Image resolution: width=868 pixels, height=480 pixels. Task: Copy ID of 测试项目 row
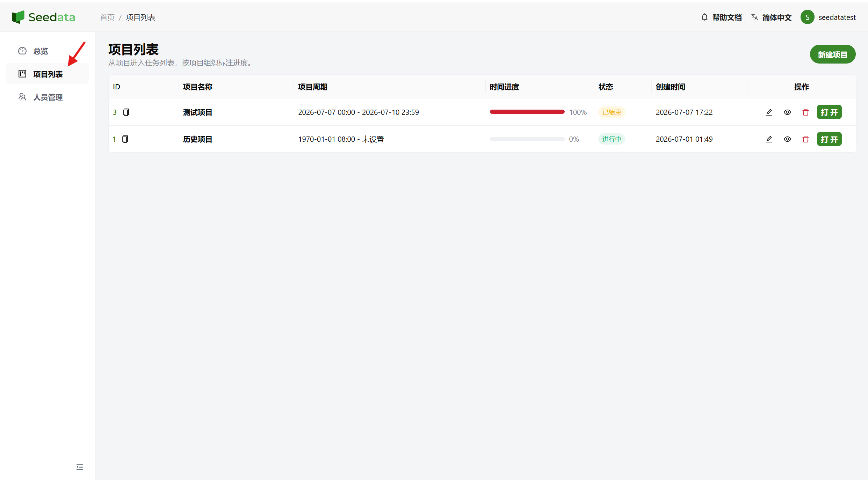coord(126,112)
